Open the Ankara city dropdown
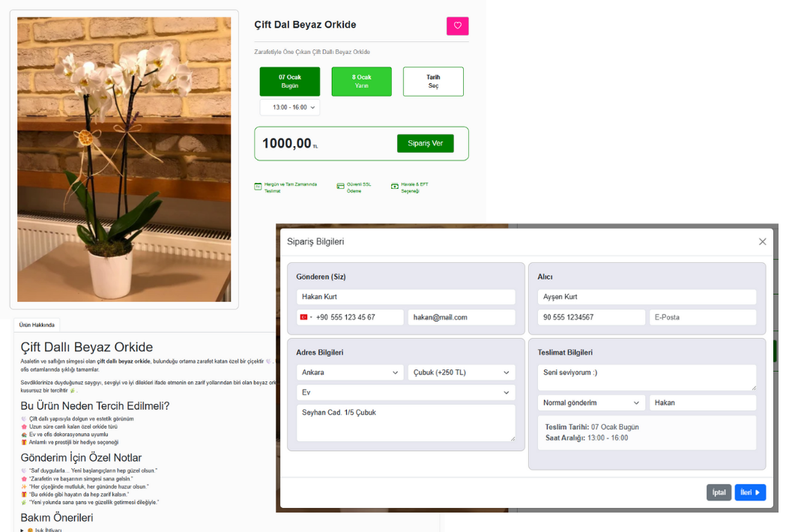 coord(349,372)
